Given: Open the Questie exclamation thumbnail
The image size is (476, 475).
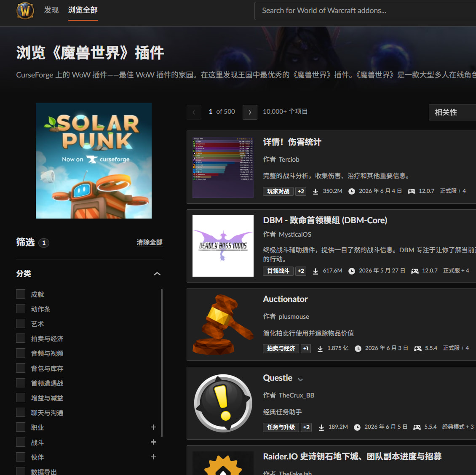Looking at the screenshot, I should 223,403.
